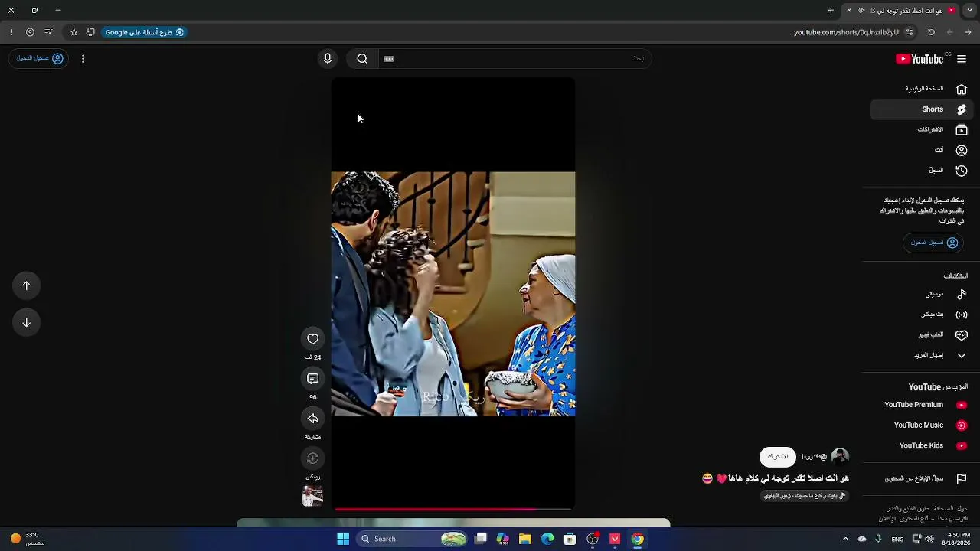Click the Windows taskbar Search box
This screenshot has width=980, height=551.
411,539
